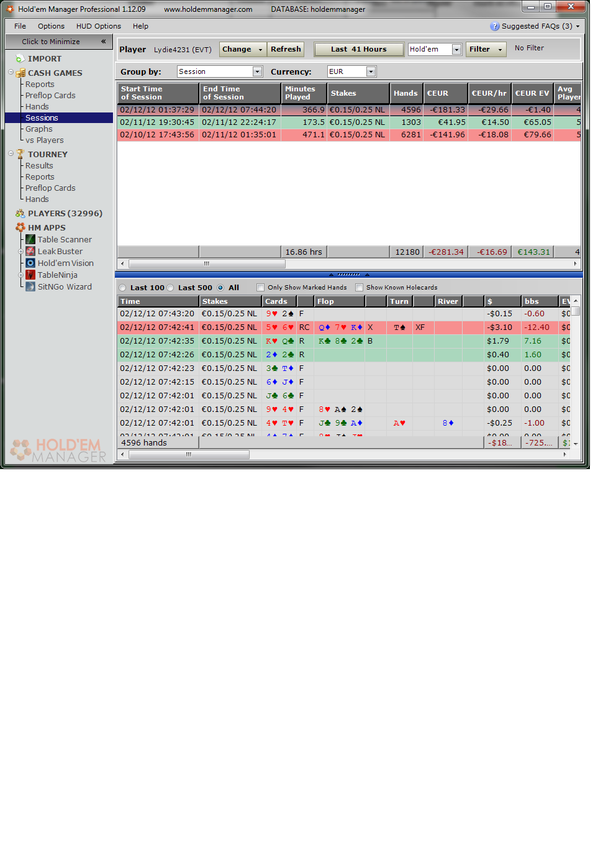Open Cash Games Reports
The height and width of the screenshot is (855, 616).
40,84
